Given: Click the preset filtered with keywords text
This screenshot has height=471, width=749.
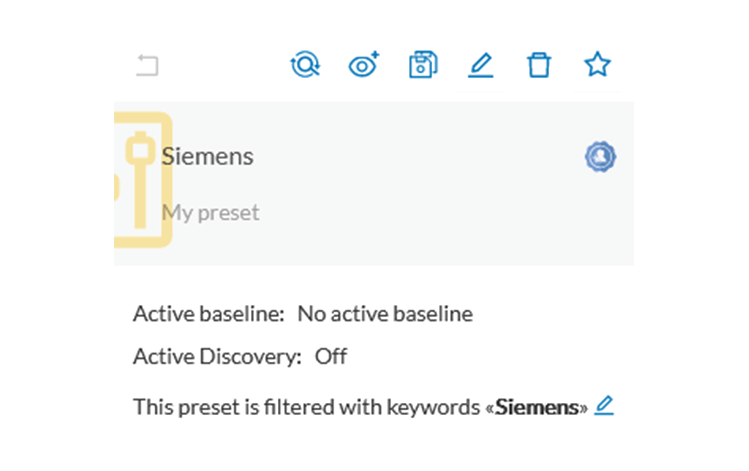Looking at the screenshot, I should point(361,407).
